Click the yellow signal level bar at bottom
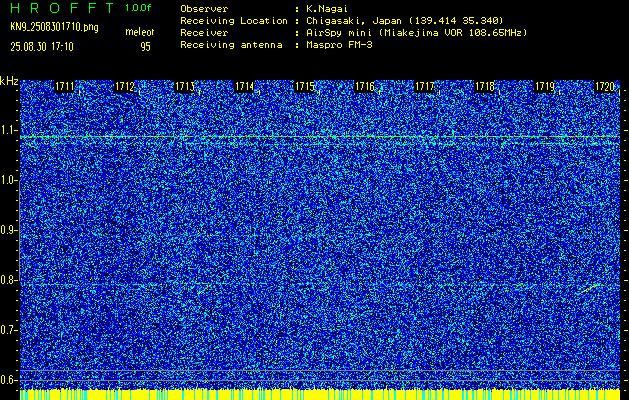The image size is (629, 400). pyautogui.click(x=320, y=394)
